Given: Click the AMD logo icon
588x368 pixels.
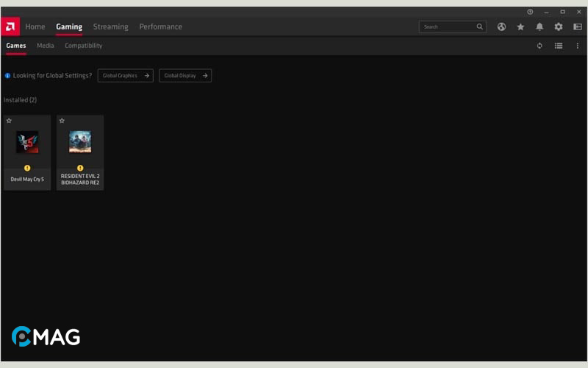Looking at the screenshot, I should tap(10, 26).
